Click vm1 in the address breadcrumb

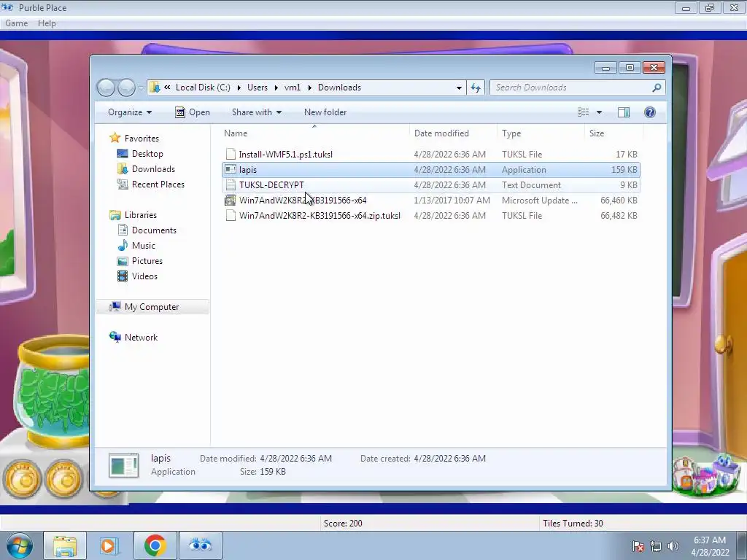[293, 87]
